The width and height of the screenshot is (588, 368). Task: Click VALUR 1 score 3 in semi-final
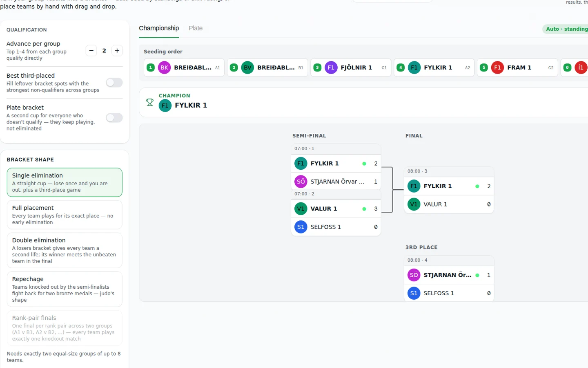pyautogui.click(x=376, y=209)
